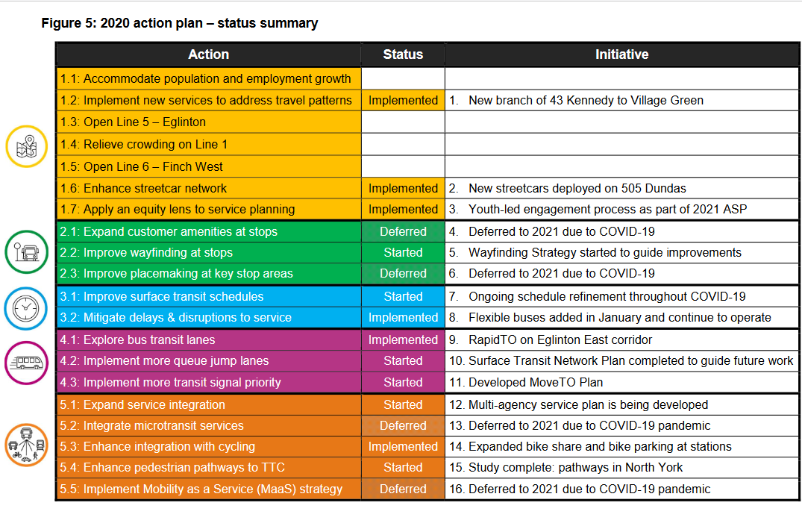Click the purple bus icon
Screen dimensions: 802x532
pyautogui.click(x=26, y=363)
